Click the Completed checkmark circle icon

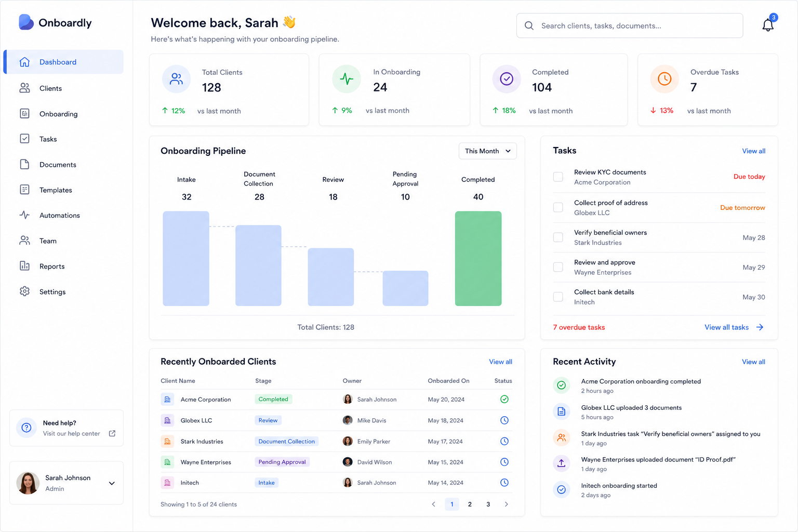[507, 79]
